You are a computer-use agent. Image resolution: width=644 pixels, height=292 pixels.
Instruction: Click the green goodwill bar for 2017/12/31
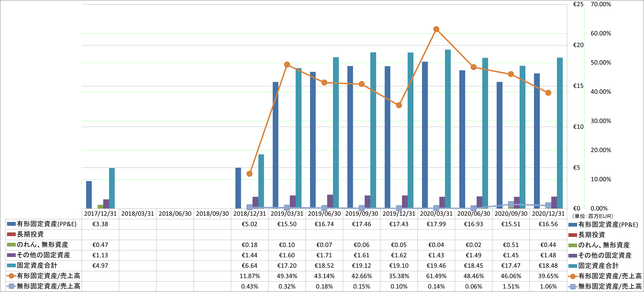click(100, 207)
